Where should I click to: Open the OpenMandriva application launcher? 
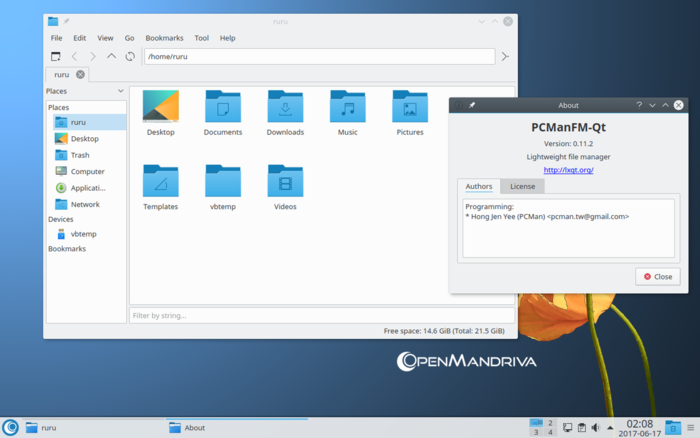[11, 427]
